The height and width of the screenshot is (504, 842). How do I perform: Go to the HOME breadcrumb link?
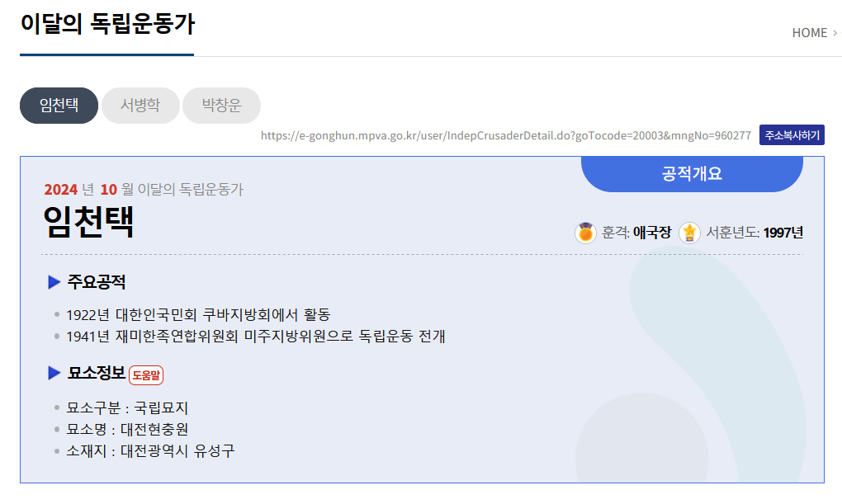coord(809,33)
